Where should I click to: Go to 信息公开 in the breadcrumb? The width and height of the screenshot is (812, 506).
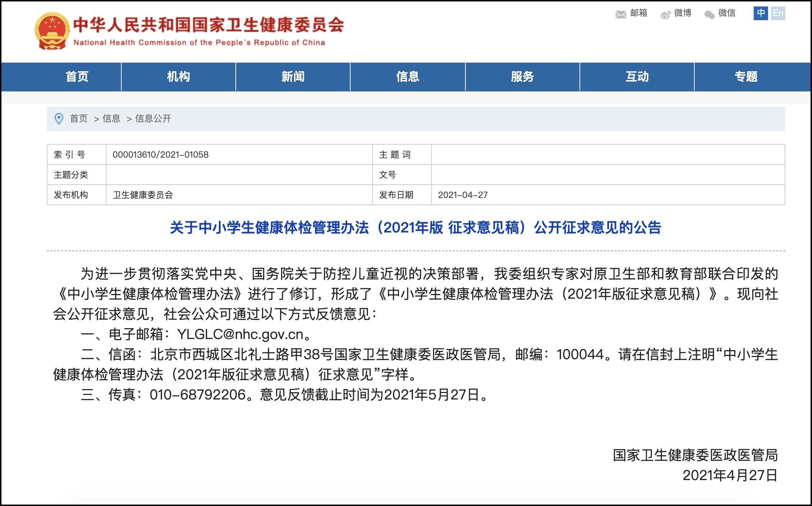point(153,118)
